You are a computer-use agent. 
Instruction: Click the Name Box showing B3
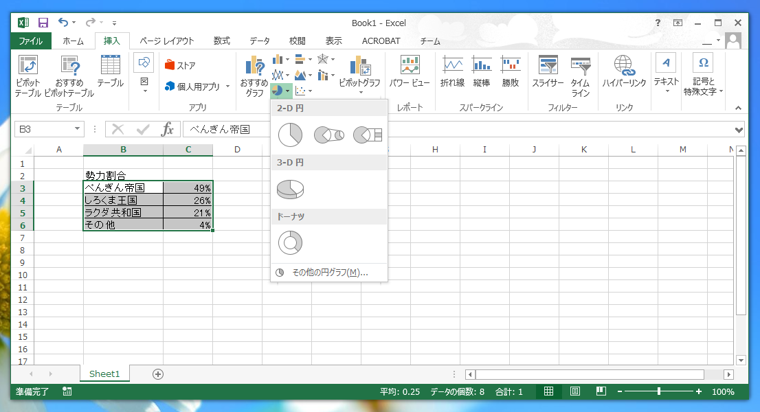[x=48, y=129]
